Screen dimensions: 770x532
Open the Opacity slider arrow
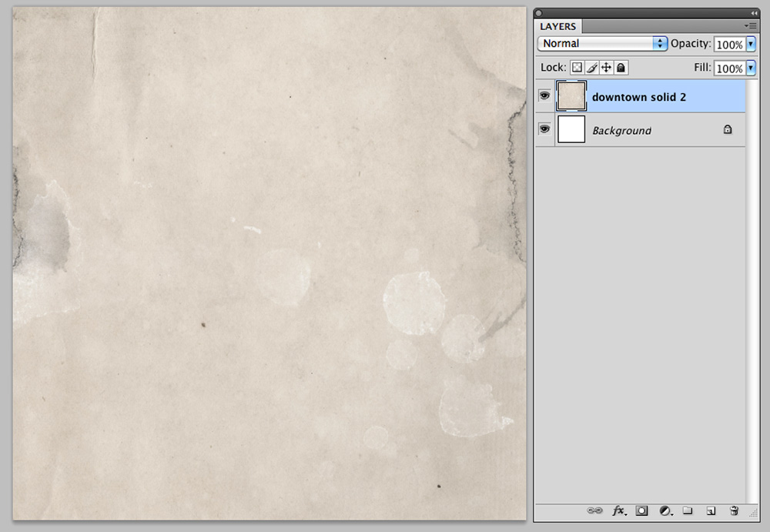pos(751,44)
